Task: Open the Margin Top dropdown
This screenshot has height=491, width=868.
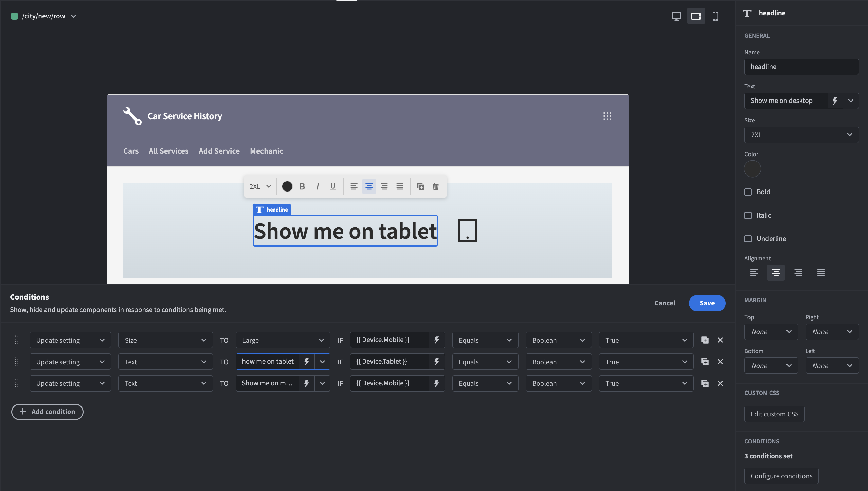Action: click(771, 332)
